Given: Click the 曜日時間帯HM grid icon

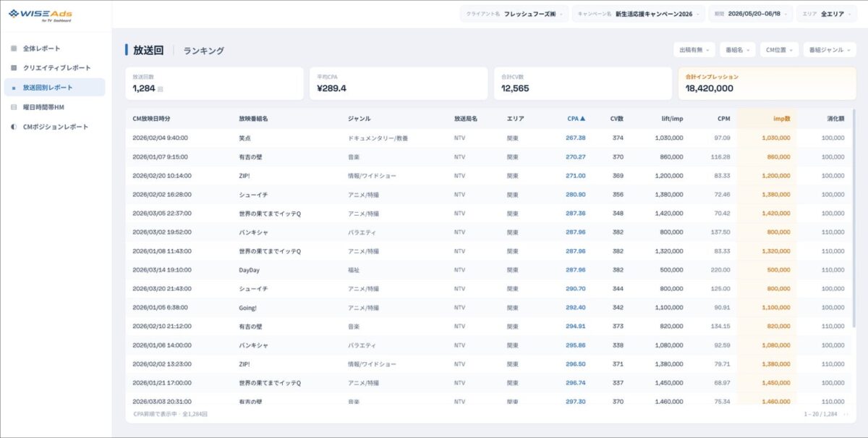Looking at the screenshot, I should point(13,107).
